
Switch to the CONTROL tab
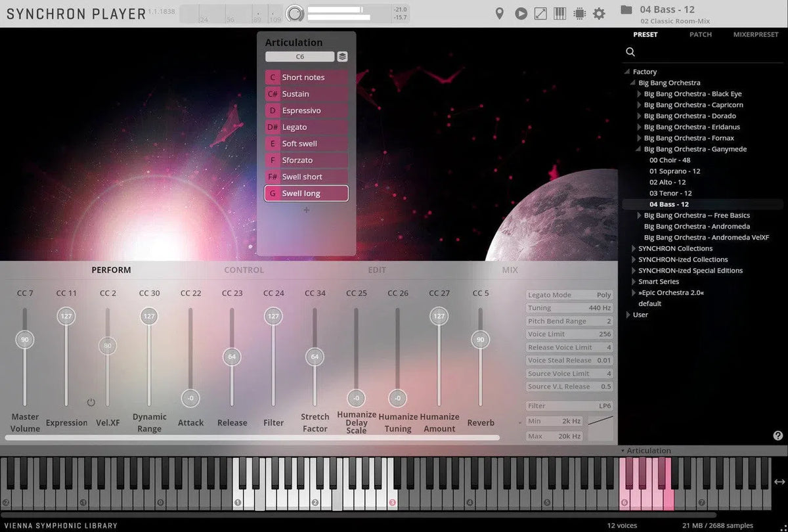[x=244, y=270]
